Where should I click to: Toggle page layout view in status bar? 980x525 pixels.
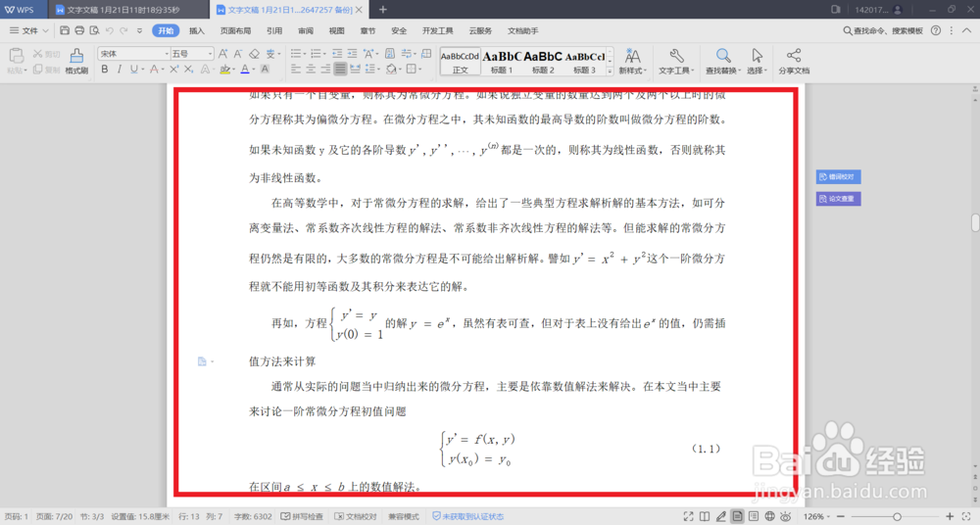(737, 516)
